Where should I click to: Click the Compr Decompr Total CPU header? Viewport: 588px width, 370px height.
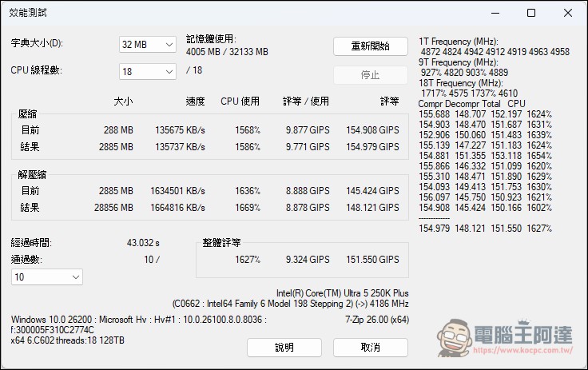click(471, 104)
